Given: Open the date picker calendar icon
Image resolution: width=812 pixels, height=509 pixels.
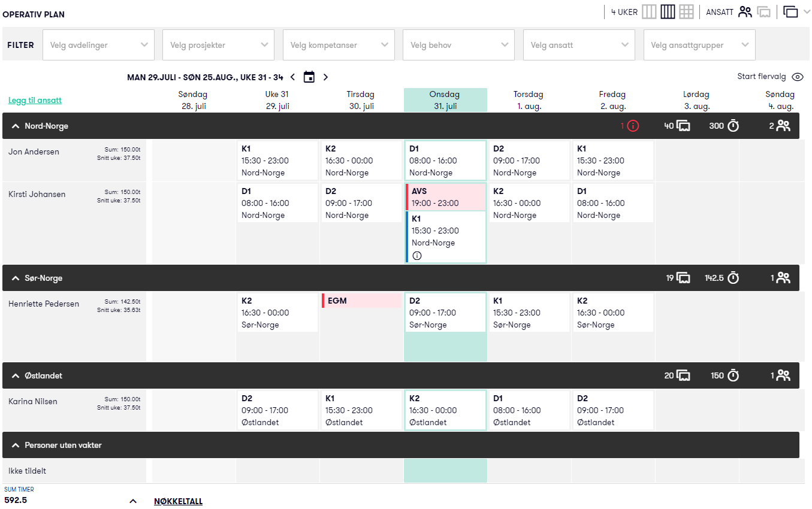Looking at the screenshot, I should (x=309, y=77).
